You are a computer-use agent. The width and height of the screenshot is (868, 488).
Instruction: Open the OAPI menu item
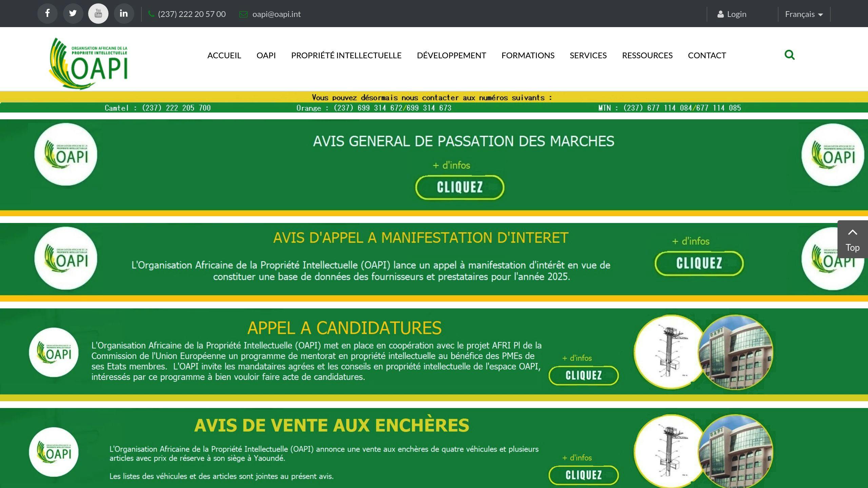266,55
